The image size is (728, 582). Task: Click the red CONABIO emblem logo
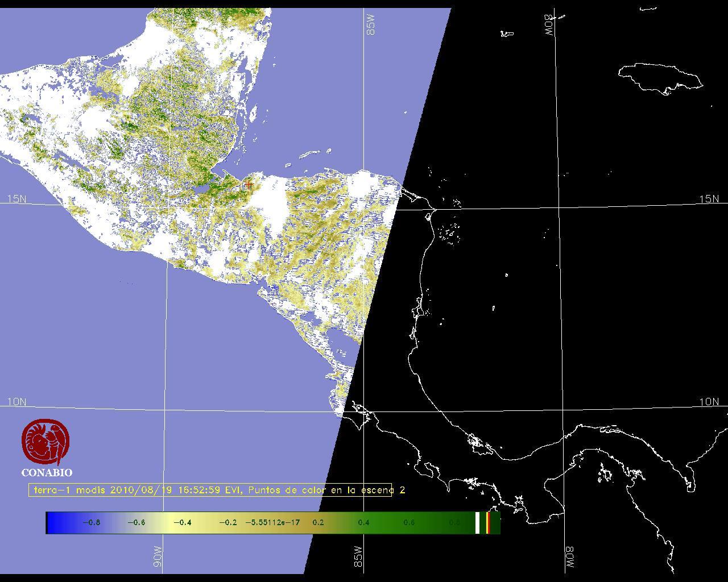point(45,442)
